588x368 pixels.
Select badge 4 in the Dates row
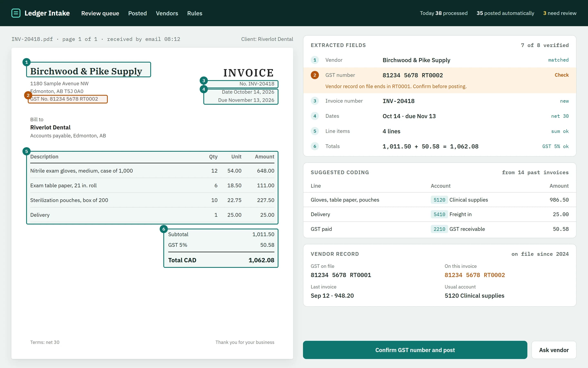315,116
